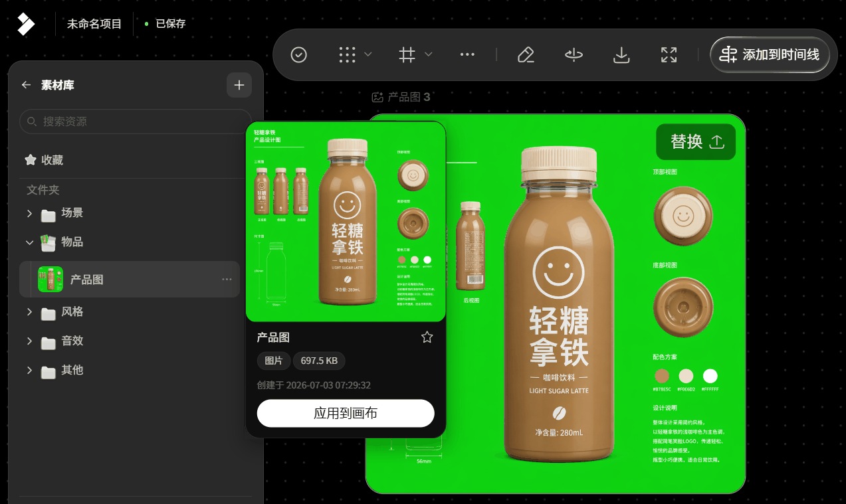Click the 697.5 KB size tag
Screen dimensions: 846x504
click(x=319, y=361)
